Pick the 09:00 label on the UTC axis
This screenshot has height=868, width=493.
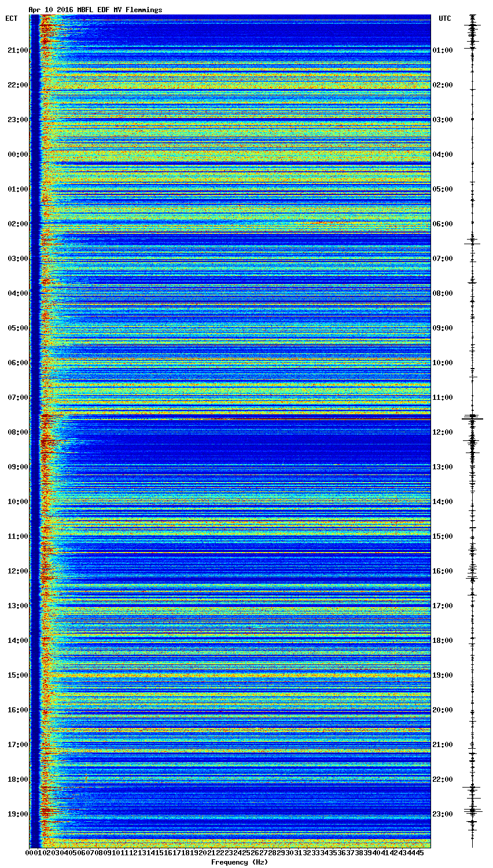[x=443, y=328]
